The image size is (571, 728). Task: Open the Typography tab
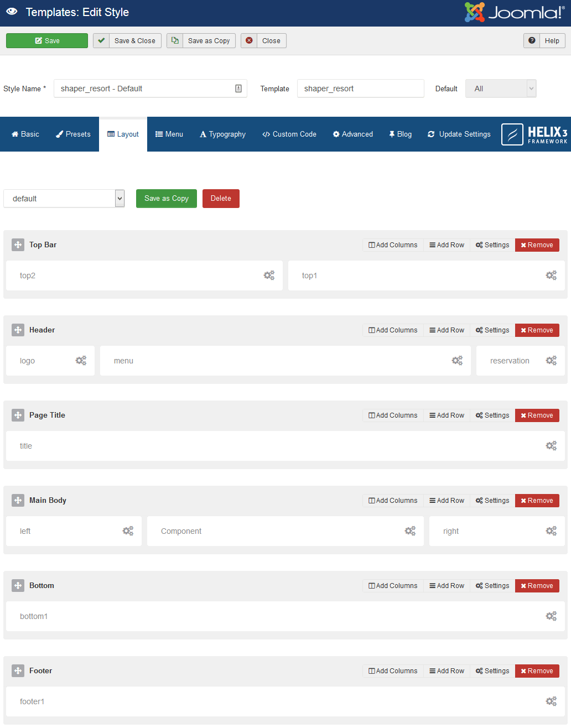point(222,134)
